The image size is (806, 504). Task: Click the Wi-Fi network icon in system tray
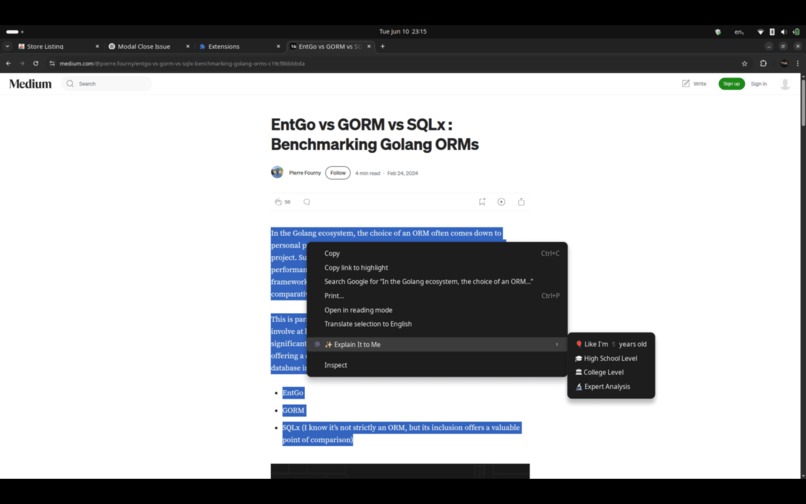[x=760, y=32]
